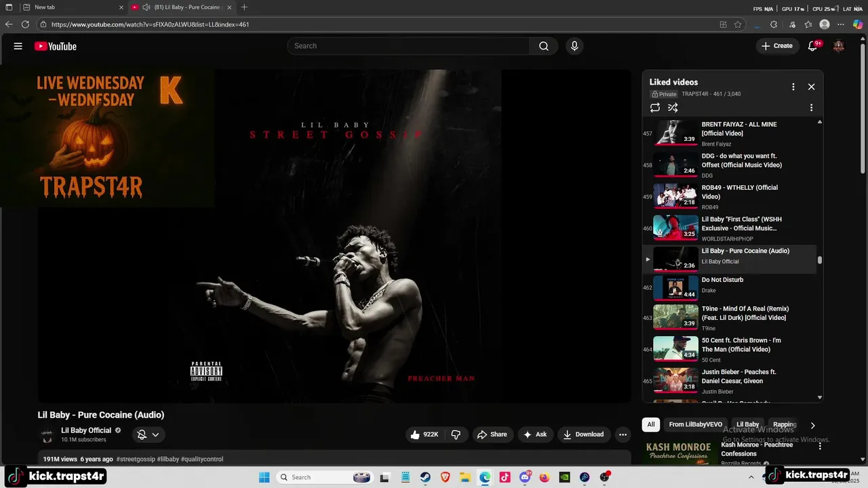Like the video (922K thumbs up)
Screen dimensions: 868x488
425,434
